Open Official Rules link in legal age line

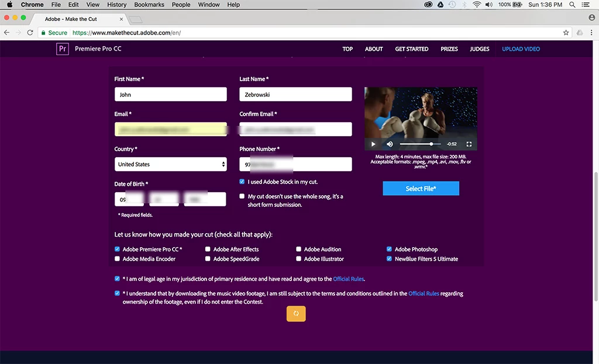click(x=349, y=279)
